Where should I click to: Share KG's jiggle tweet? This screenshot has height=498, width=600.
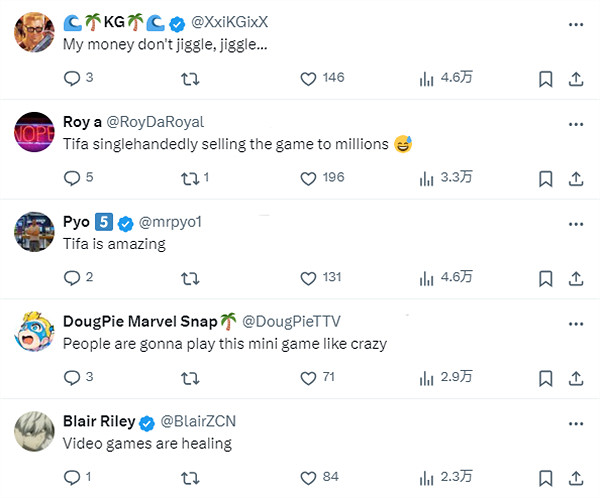coord(576,78)
